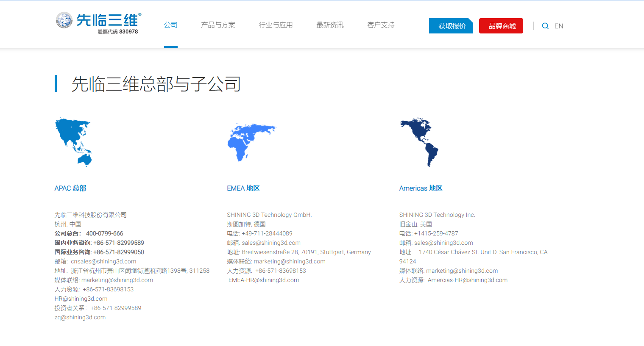Click the blue accent bar beside the heading
644x346 pixels.
click(56, 83)
